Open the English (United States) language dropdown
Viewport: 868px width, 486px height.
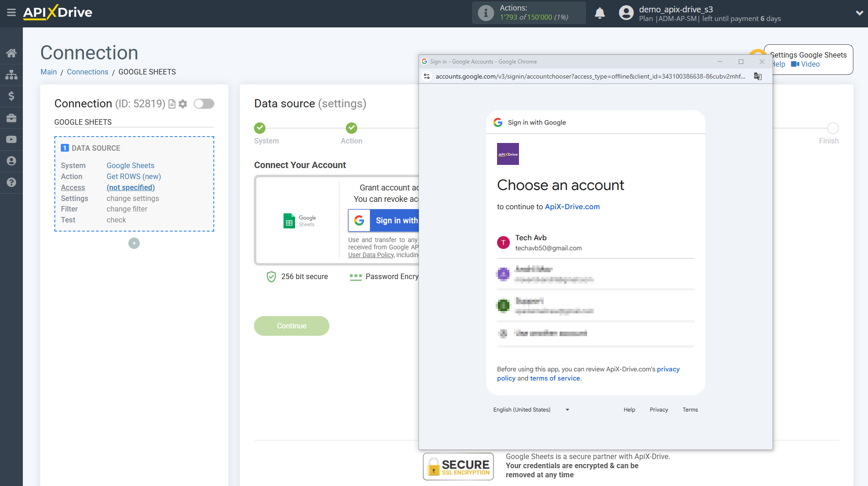point(531,409)
